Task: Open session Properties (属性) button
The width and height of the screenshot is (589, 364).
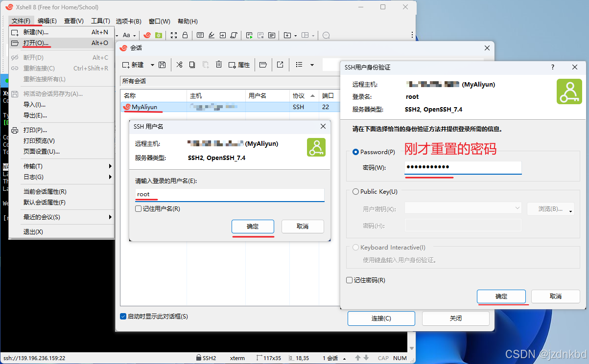Action: (239, 65)
